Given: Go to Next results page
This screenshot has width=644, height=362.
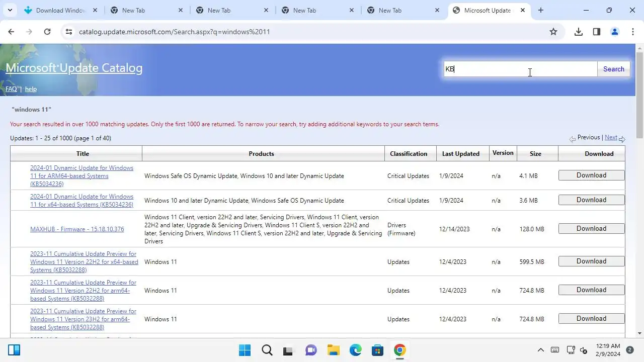Looking at the screenshot, I should pyautogui.click(x=611, y=137).
